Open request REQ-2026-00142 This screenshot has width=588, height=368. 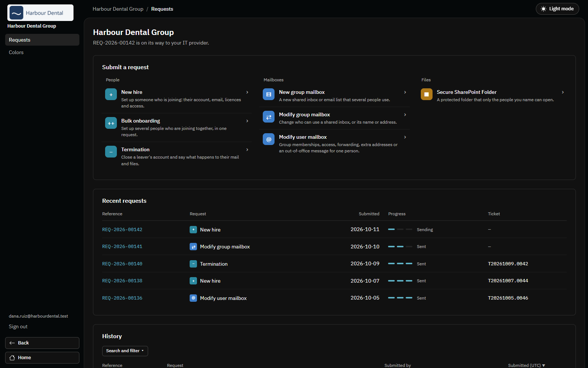click(122, 230)
